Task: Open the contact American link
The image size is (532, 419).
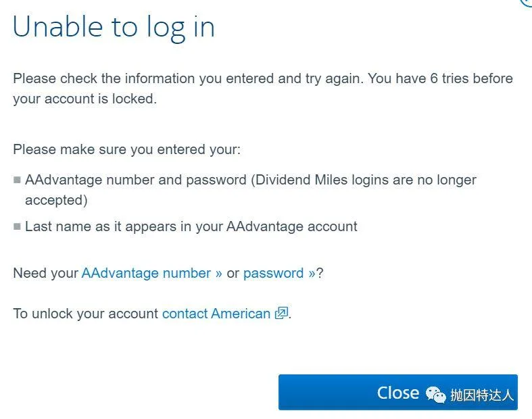Action: (x=216, y=314)
